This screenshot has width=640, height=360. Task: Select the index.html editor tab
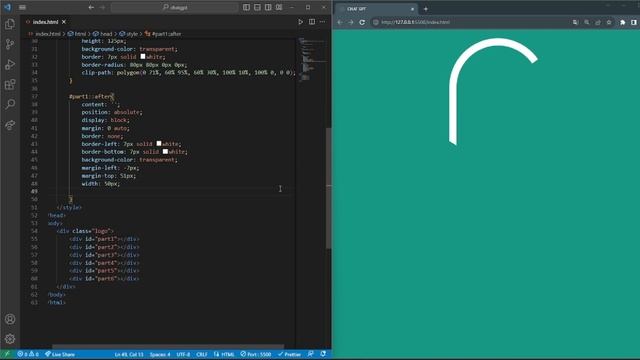(x=45, y=22)
